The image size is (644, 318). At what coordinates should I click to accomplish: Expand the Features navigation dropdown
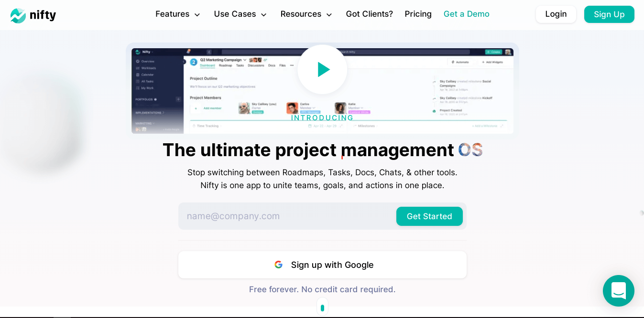click(x=177, y=14)
